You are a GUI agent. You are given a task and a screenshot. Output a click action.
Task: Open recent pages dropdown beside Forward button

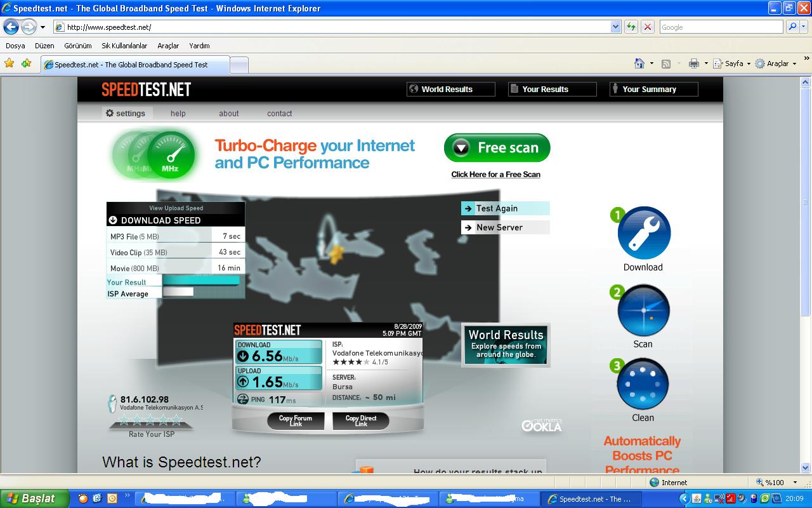pyautogui.click(x=43, y=27)
